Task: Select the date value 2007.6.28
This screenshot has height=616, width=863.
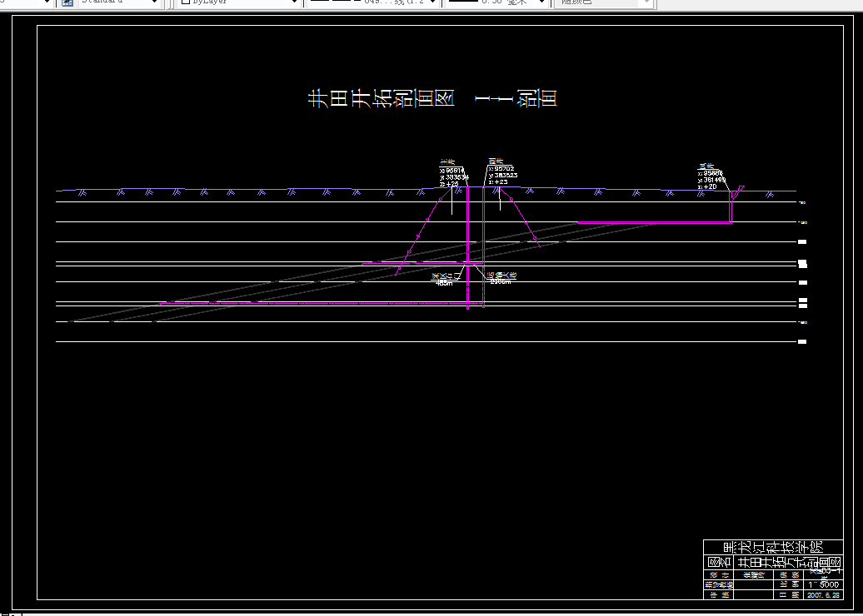Action: pos(823,595)
